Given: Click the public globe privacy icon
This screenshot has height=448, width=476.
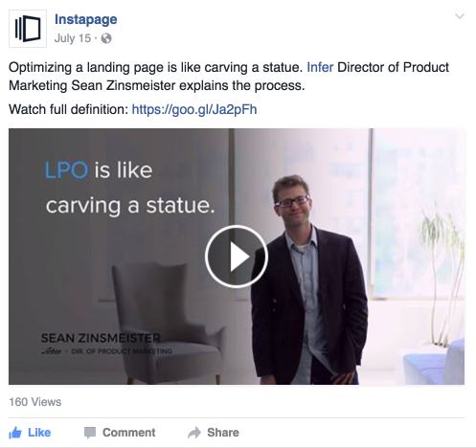Looking at the screenshot, I should [106, 38].
